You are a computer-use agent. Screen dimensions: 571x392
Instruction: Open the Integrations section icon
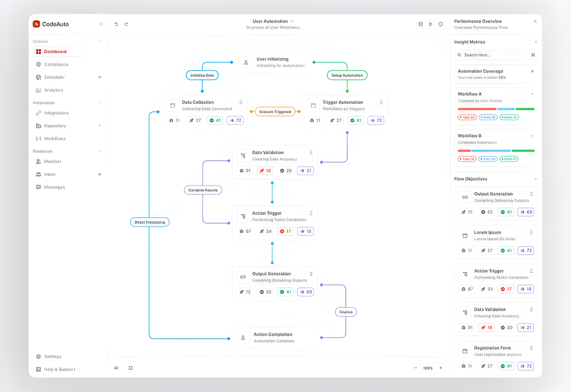37,113
